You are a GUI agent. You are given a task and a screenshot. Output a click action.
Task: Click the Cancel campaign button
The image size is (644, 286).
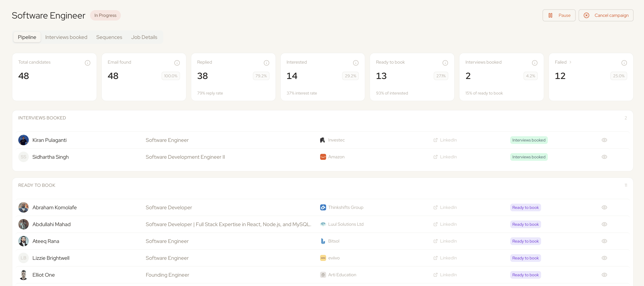point(606,15)
